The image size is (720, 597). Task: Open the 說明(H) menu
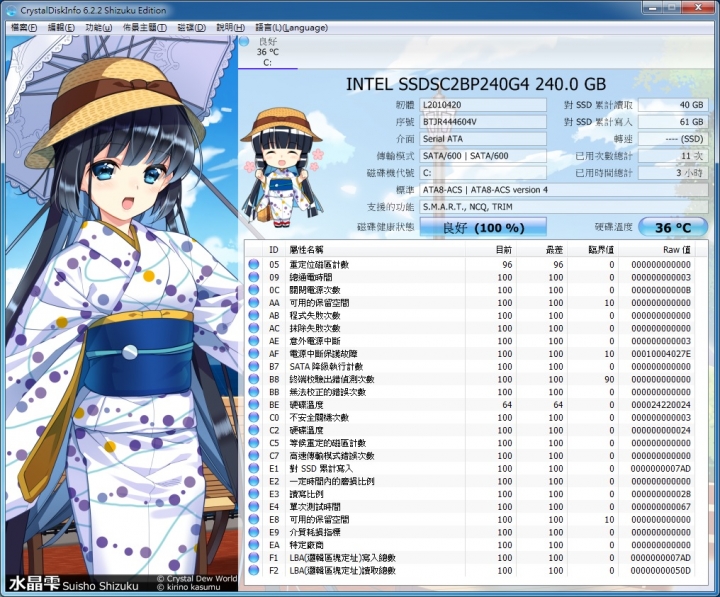(230, 28)
